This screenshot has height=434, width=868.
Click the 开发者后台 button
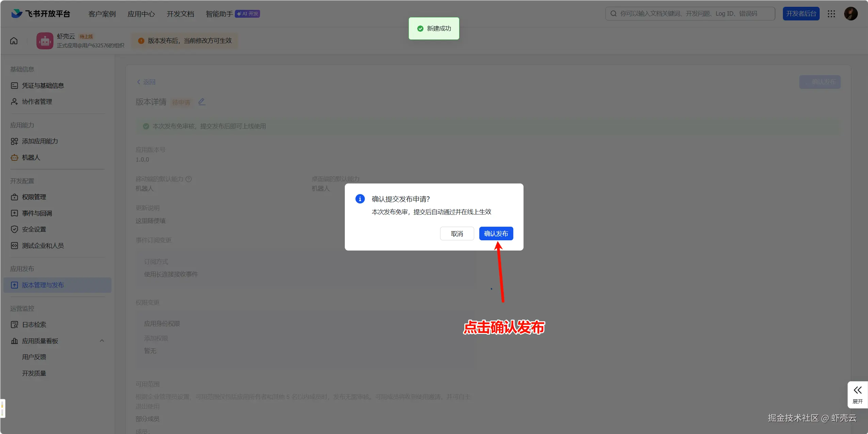tap(801, 13)
